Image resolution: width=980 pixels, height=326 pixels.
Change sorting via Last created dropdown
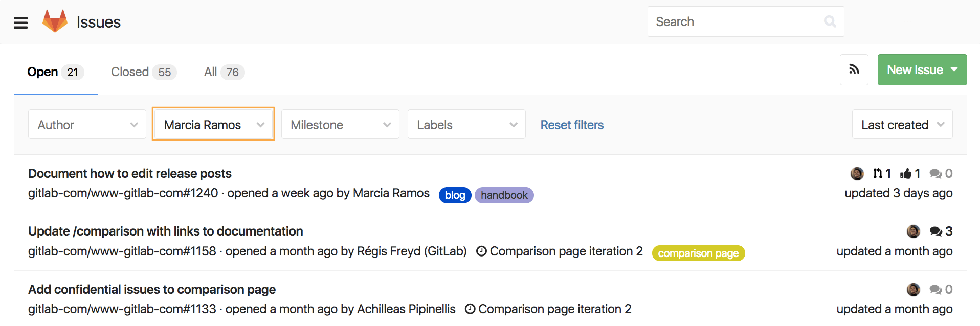pos(902,125)
